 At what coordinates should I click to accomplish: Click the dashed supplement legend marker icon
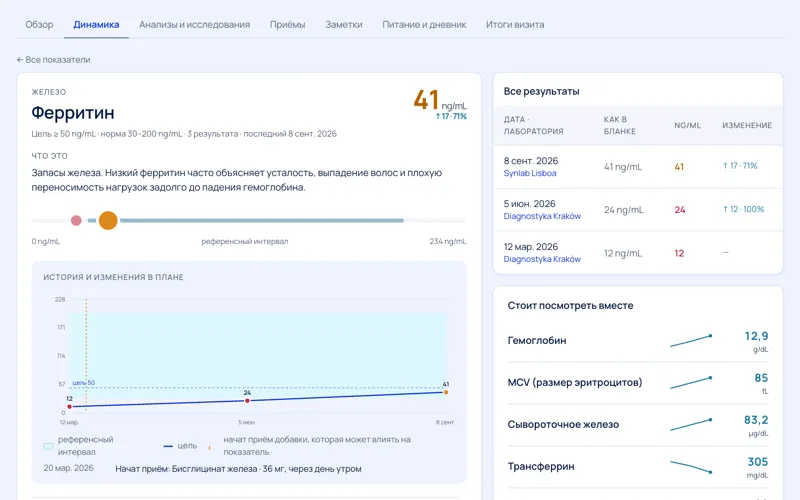click(210, 446)
